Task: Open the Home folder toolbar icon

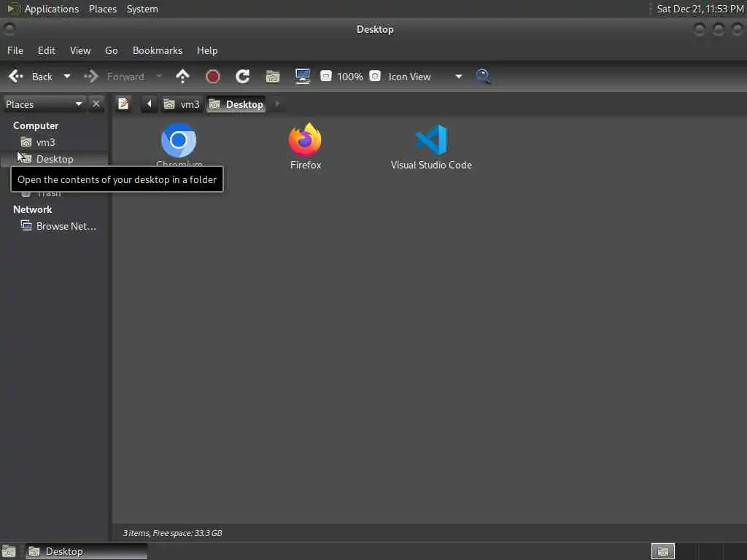Action: [273, 77]
